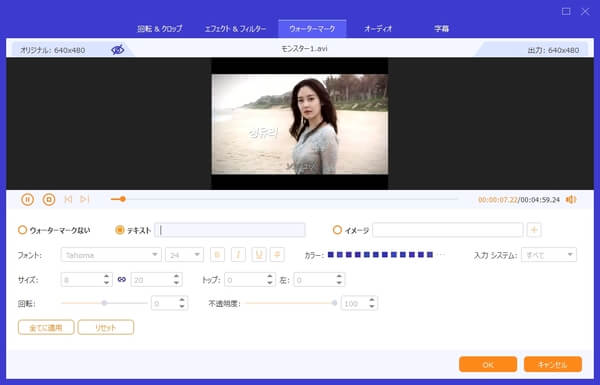600x385 pixels.
Task: Increase the size width stepper
Action: pos(106,276)
